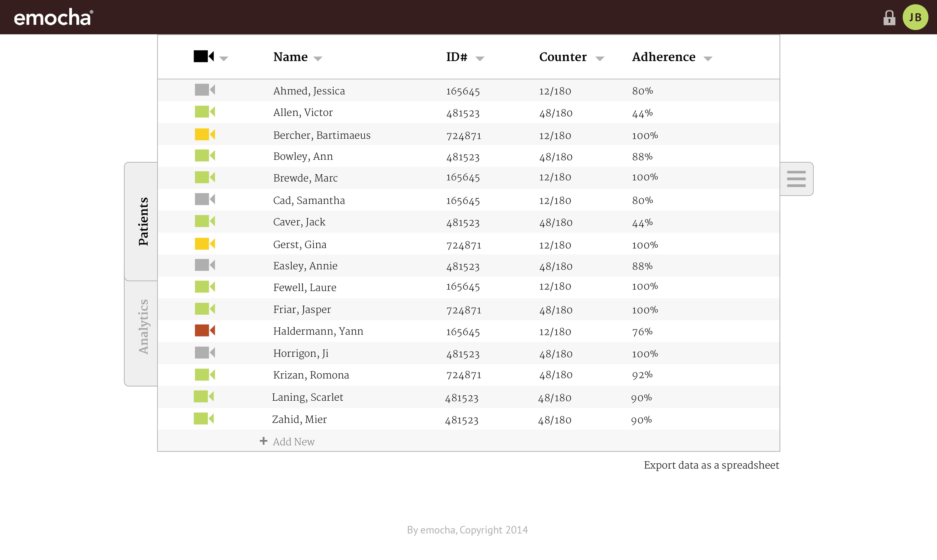Click 76% adherence for Haldermann, Yann

pyautogui.click(x=642, y=332)
